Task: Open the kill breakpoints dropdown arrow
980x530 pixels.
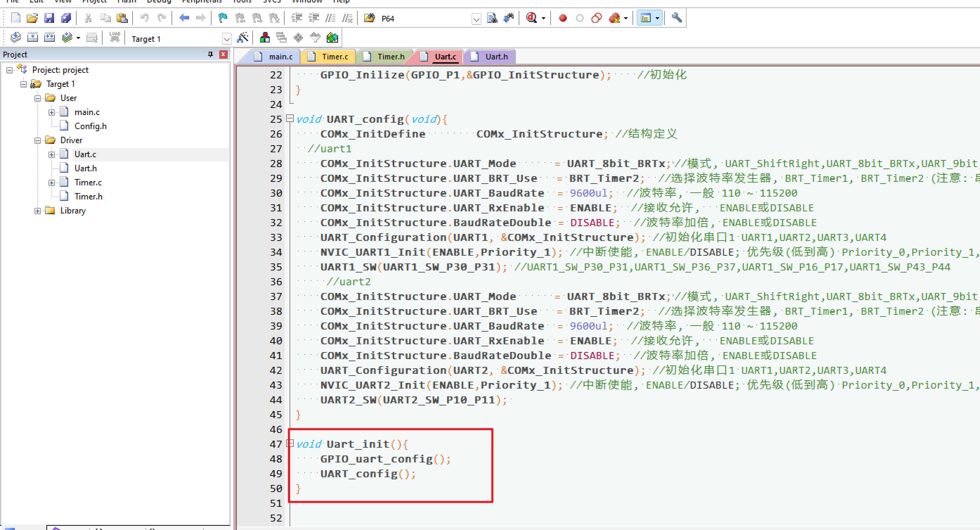Action: click(x=626, y=18)
